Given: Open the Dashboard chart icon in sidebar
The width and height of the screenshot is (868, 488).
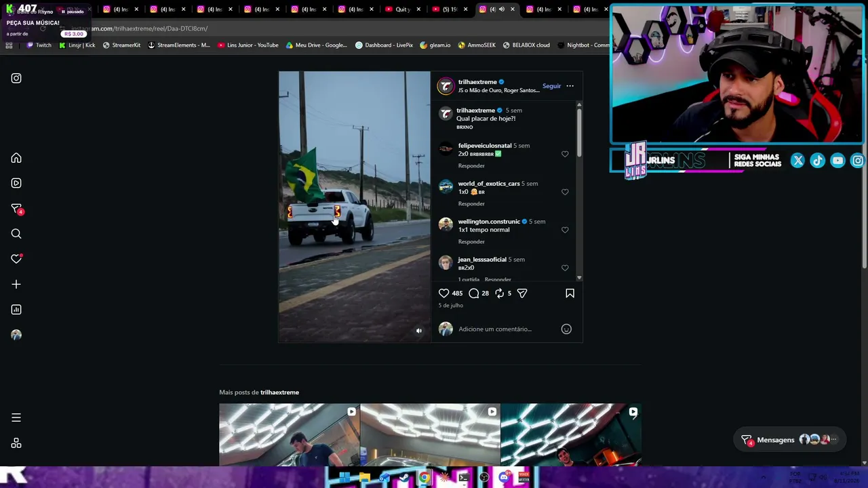Looking at the screenshot, I should tap(16, 310).
